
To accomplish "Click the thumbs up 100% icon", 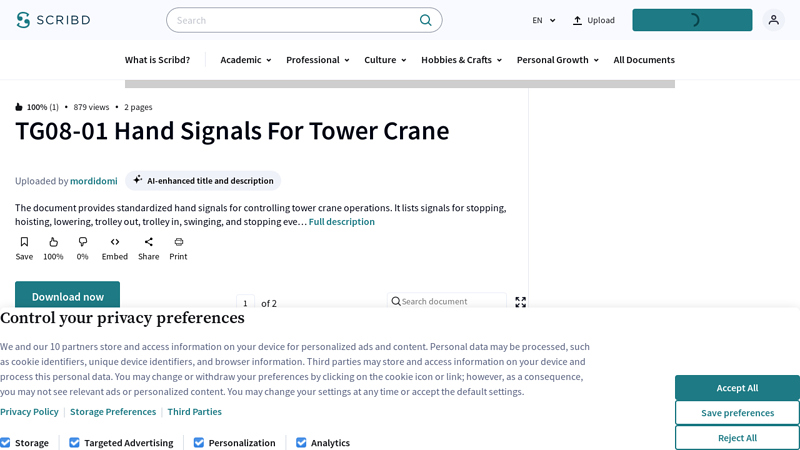I will click(x=54, y=242).
